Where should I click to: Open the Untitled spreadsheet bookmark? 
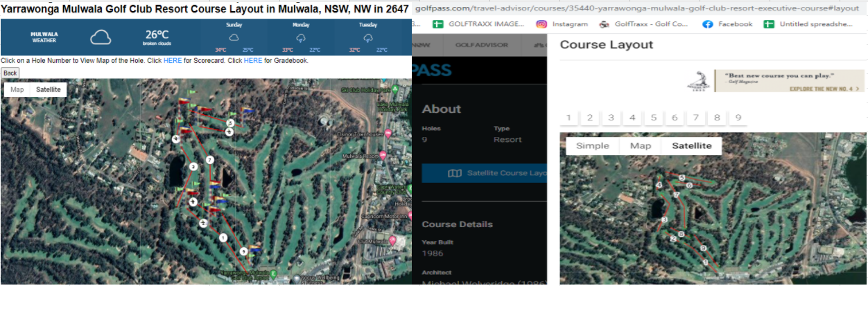click(808, 24)
